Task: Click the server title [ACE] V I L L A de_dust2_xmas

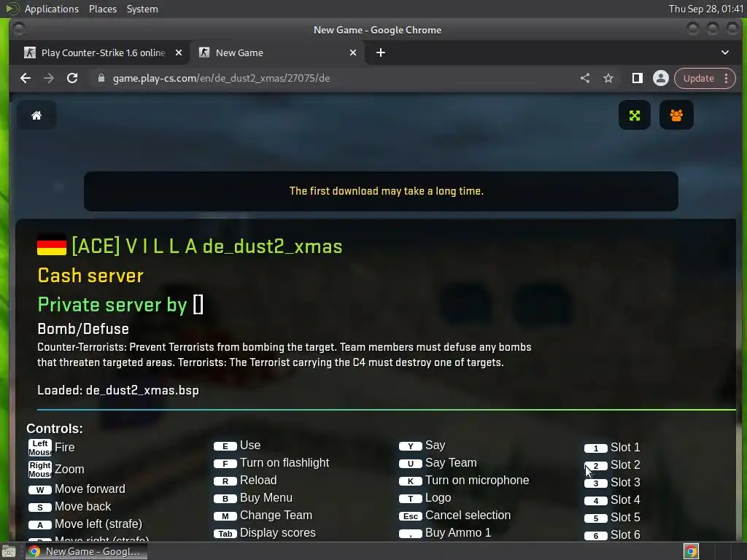Action: 206,246
